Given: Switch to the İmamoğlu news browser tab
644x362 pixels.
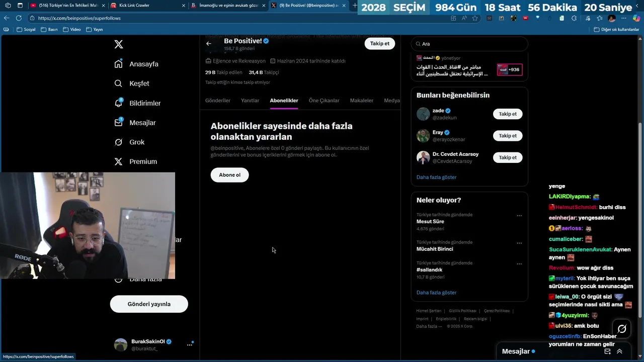Looking at the screenshot, I should [x=228, y=6].
